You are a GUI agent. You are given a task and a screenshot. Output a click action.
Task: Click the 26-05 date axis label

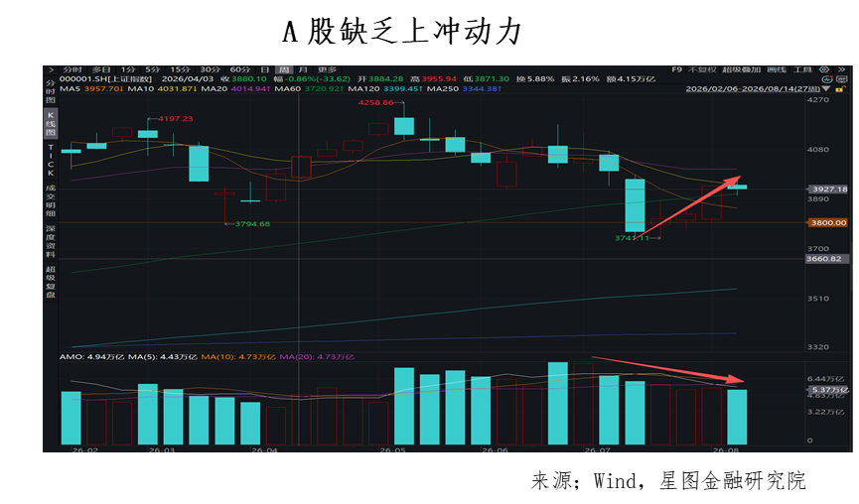(x=393, y=449)
